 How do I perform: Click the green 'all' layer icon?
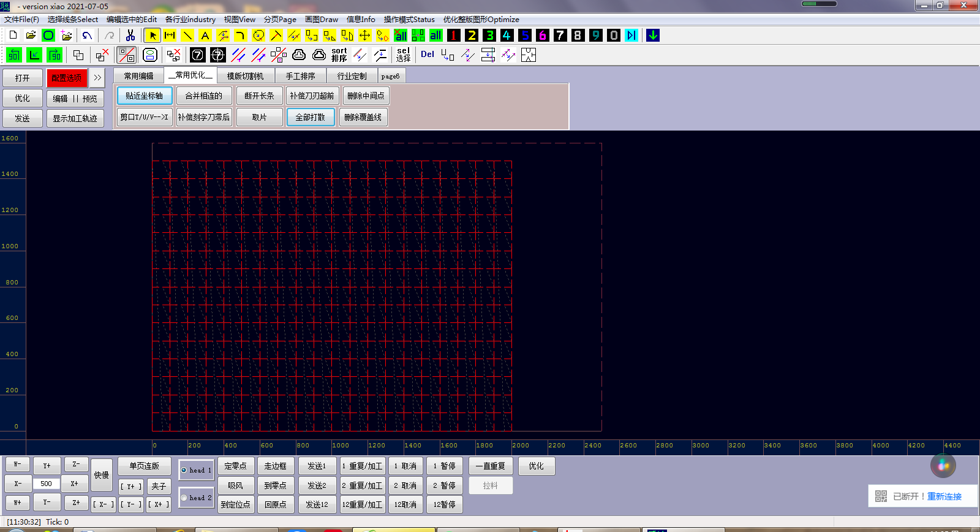(x=436, y=36)
